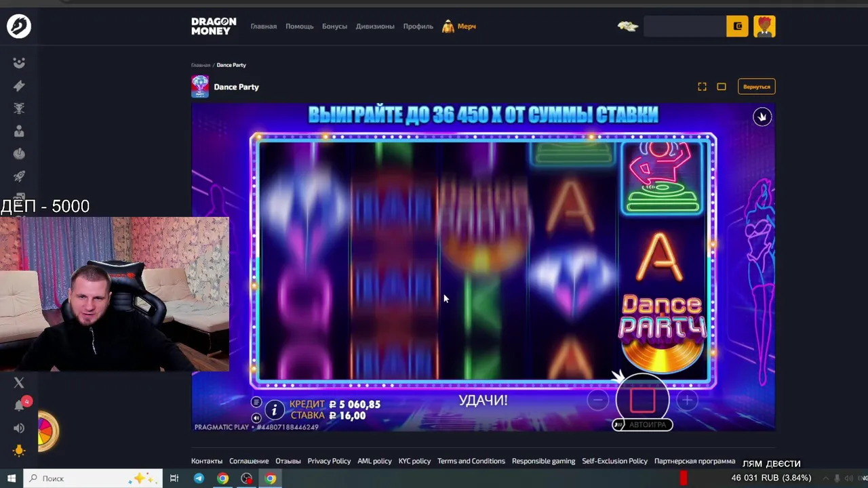Open the yellow wallet button
The height and width of the screenshot is (488, 868).
737,26
